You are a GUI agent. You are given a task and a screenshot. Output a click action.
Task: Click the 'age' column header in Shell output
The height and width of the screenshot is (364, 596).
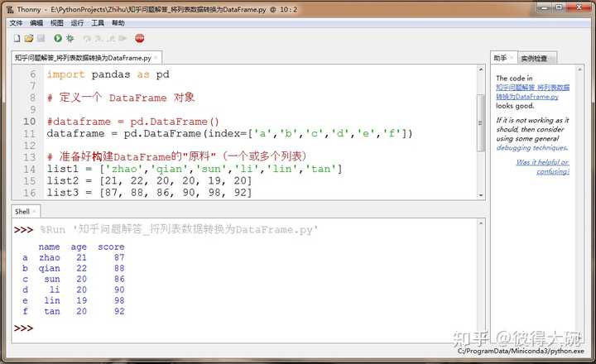click(x=79, y=247)
